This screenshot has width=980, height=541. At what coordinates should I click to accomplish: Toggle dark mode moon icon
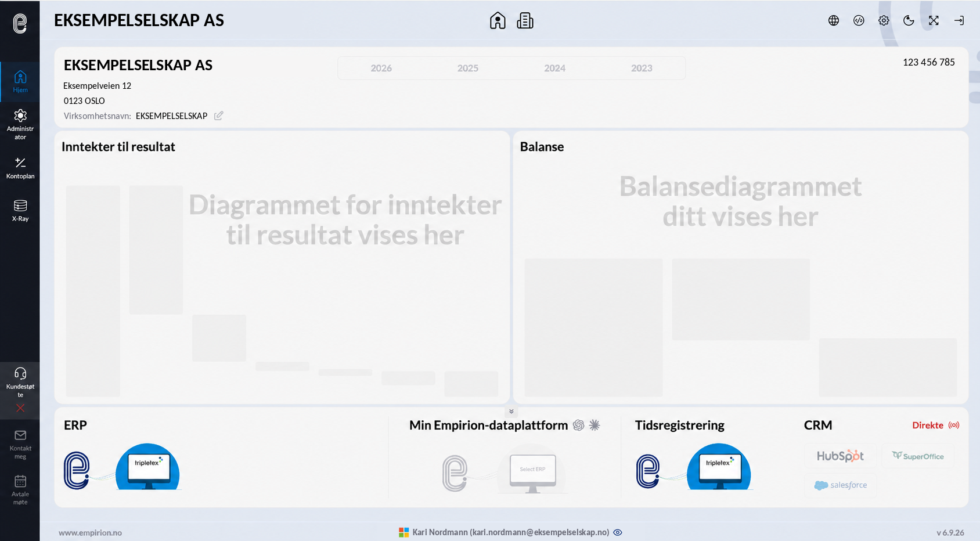(909, 20)
